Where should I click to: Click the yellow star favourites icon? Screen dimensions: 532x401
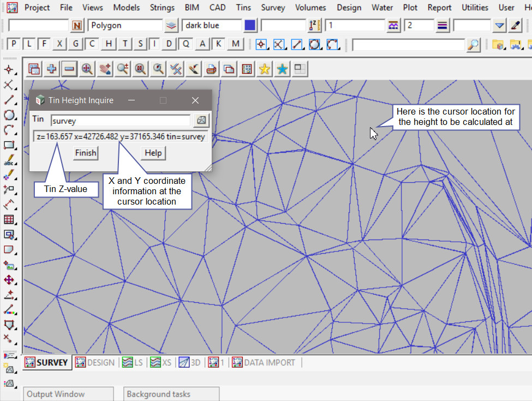pos(265,69)
